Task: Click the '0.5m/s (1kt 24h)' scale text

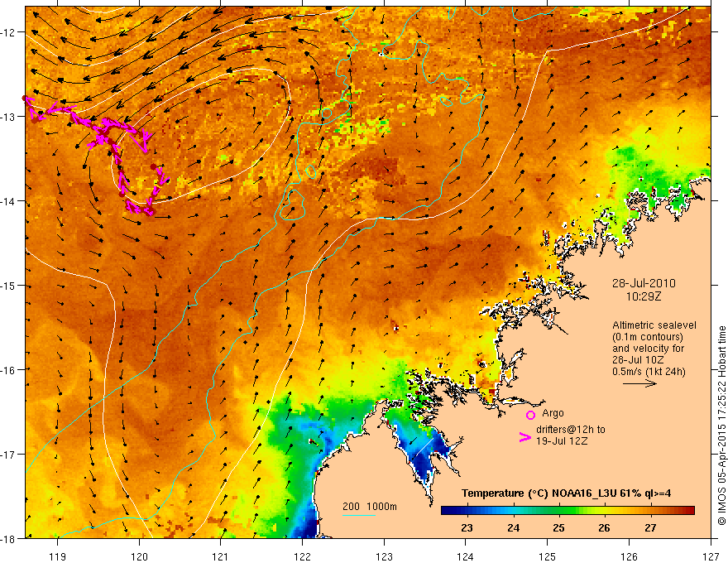Action: 649,371
